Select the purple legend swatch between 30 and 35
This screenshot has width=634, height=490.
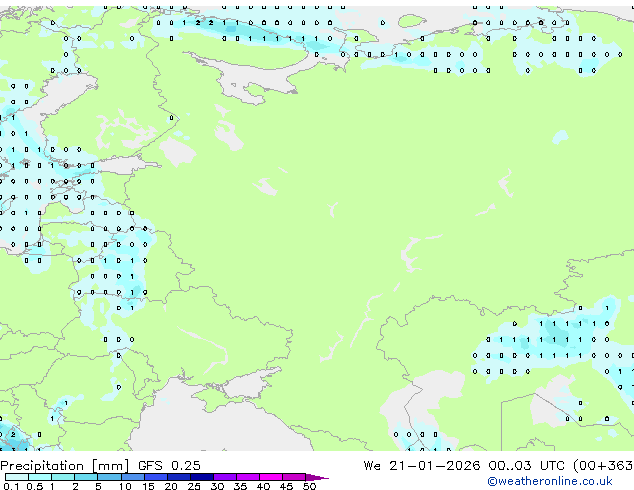(x=224, y=477)
